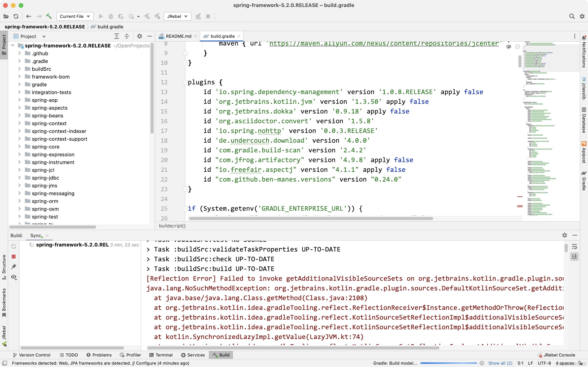Toggle soft-wrap in build output

[574, 247]
